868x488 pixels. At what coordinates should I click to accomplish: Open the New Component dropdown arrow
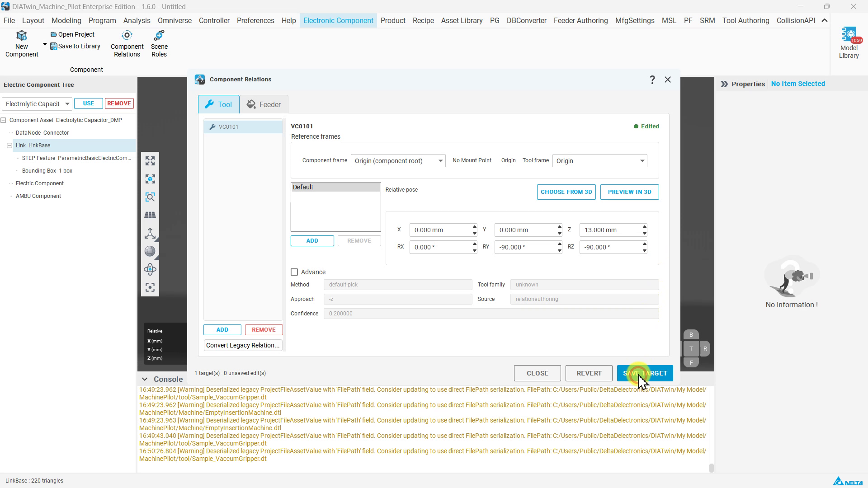[x=45, y=44]
